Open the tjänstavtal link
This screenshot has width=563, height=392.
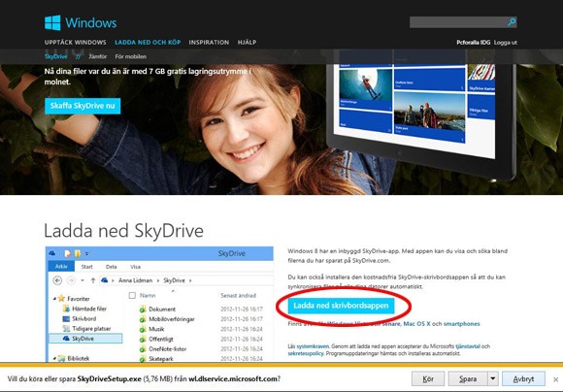pyautogui.click(x=468, y=346)
